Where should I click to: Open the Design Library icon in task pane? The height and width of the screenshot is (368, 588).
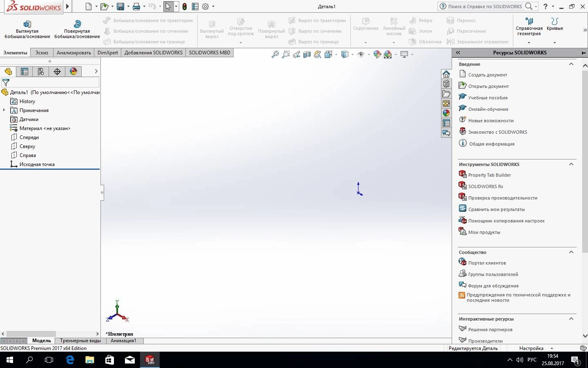[x=446, y=84]
